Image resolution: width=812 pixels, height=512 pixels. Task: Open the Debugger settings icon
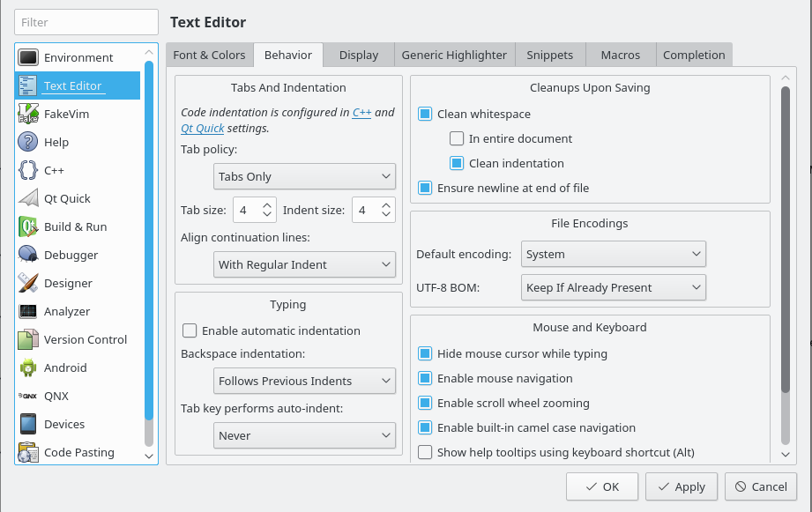click(28, 255)
